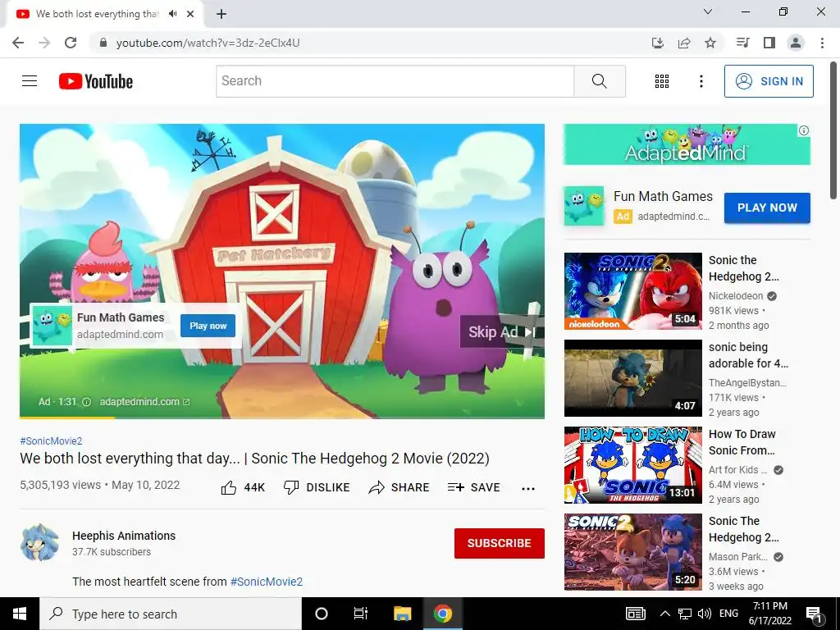Click the ad info icon next to Ad 1:31
Viewport: 840px width, 630px height.
tap(86, 402)
